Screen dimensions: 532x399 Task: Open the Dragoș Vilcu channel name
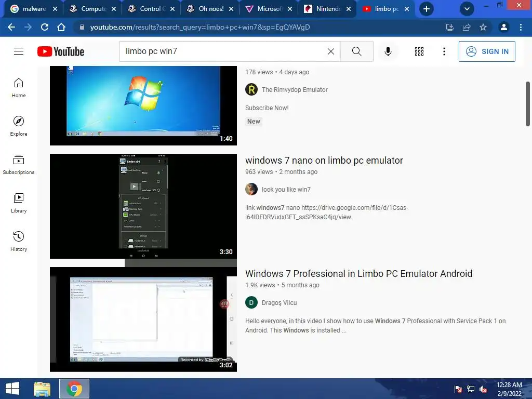click(x=279, y=303)
